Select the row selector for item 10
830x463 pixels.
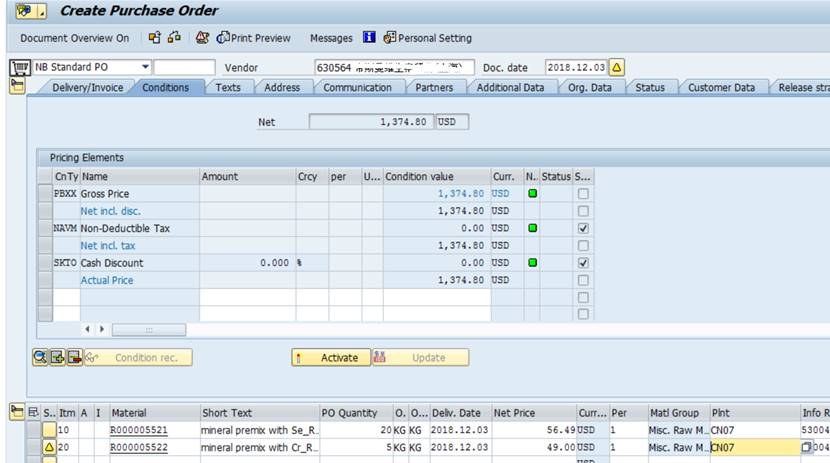tap(34, 430)
